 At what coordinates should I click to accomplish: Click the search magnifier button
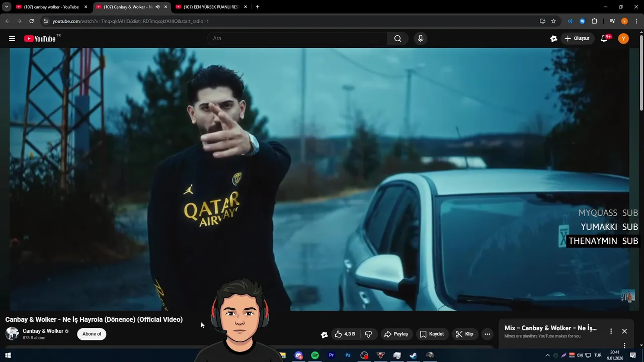[397, 39]
